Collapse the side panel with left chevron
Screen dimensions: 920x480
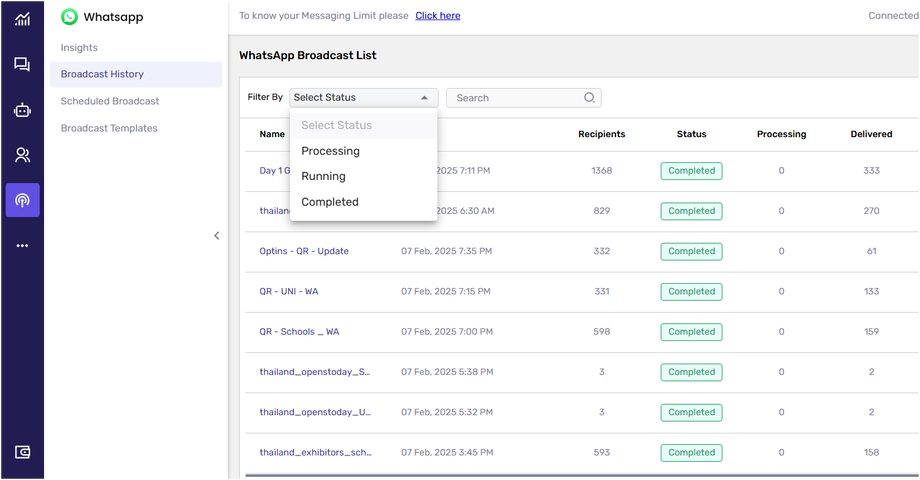tap(217, 236)
